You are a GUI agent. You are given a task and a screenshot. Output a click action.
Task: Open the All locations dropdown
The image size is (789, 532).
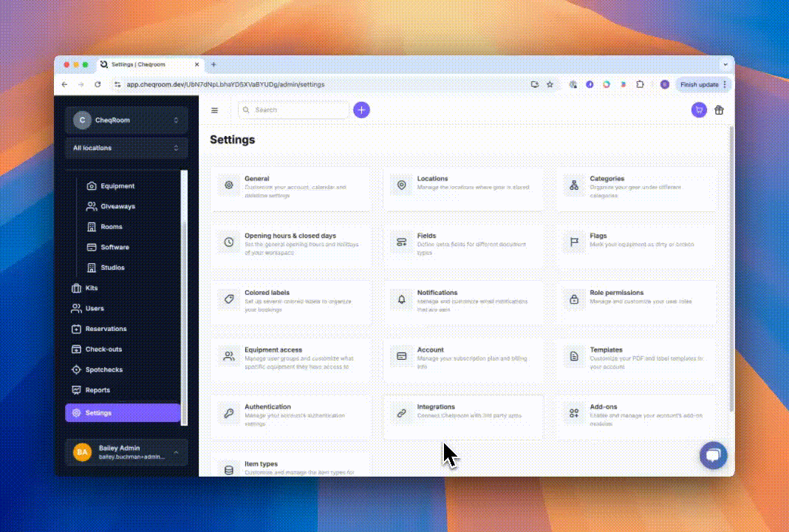pyautogui.click(x=126, y=148)
